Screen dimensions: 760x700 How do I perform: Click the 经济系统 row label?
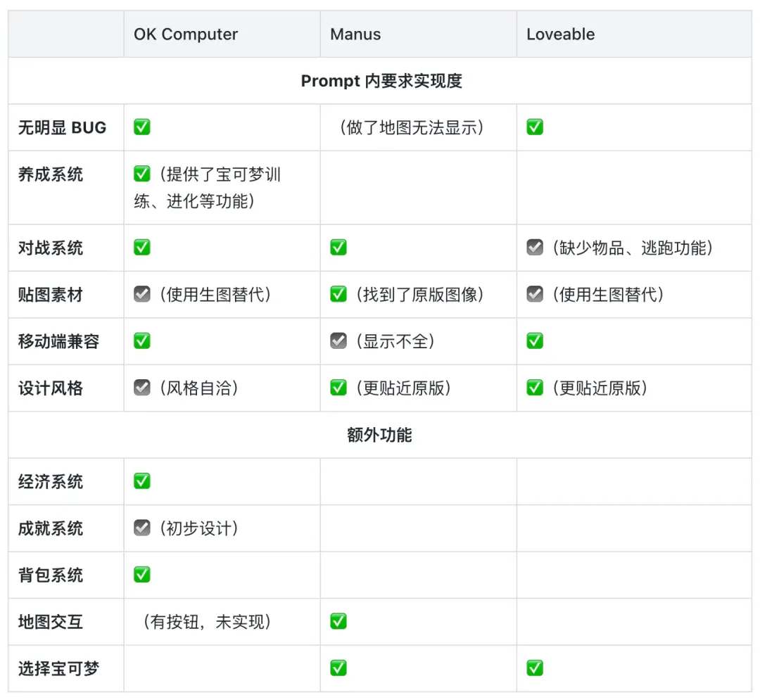click(51, 481)
